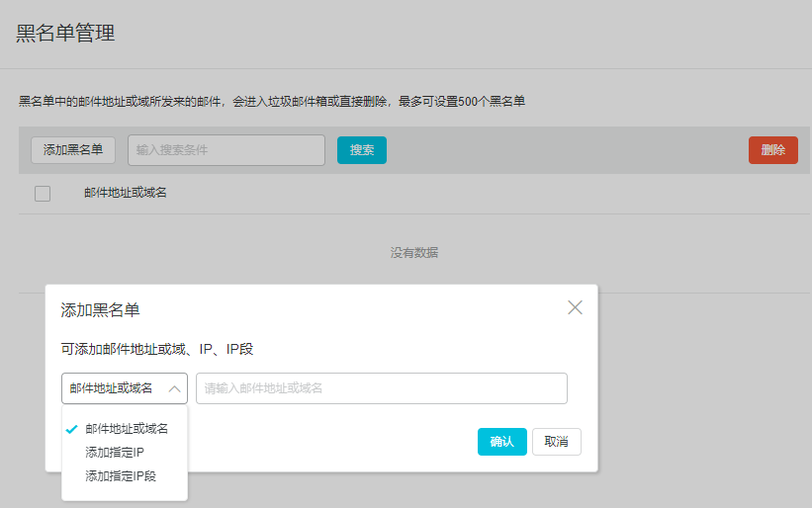
Task: Close the 添加黑名单 dialog with the X icon
Action: tap(575, 307)
